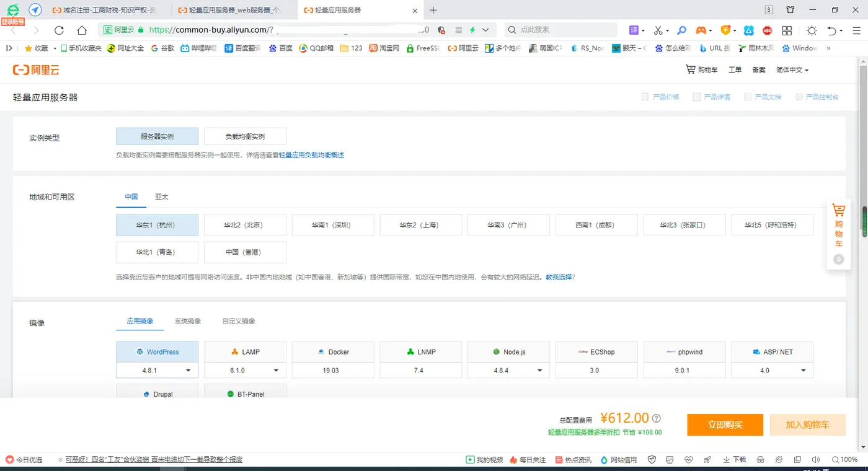Open the floating 购物车 side widget
This screenshot has height=471, width=868.
(838, 235)
